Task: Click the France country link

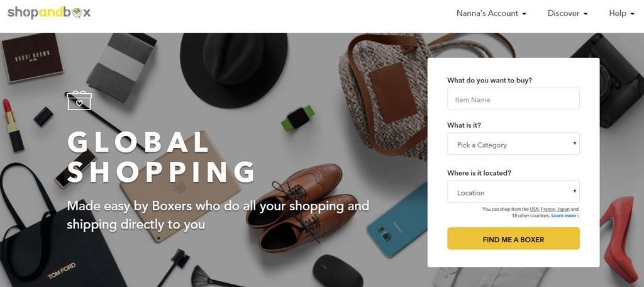Action: [x=548, y=210]
